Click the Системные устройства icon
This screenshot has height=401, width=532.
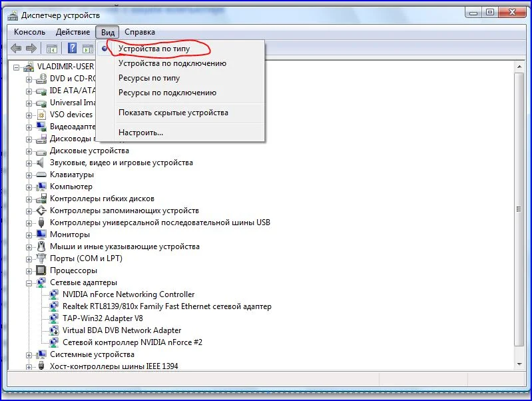(x=41, y=354)
